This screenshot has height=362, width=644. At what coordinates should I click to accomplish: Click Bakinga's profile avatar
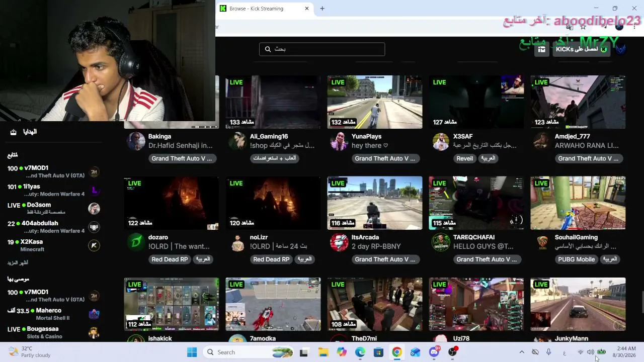136,141
